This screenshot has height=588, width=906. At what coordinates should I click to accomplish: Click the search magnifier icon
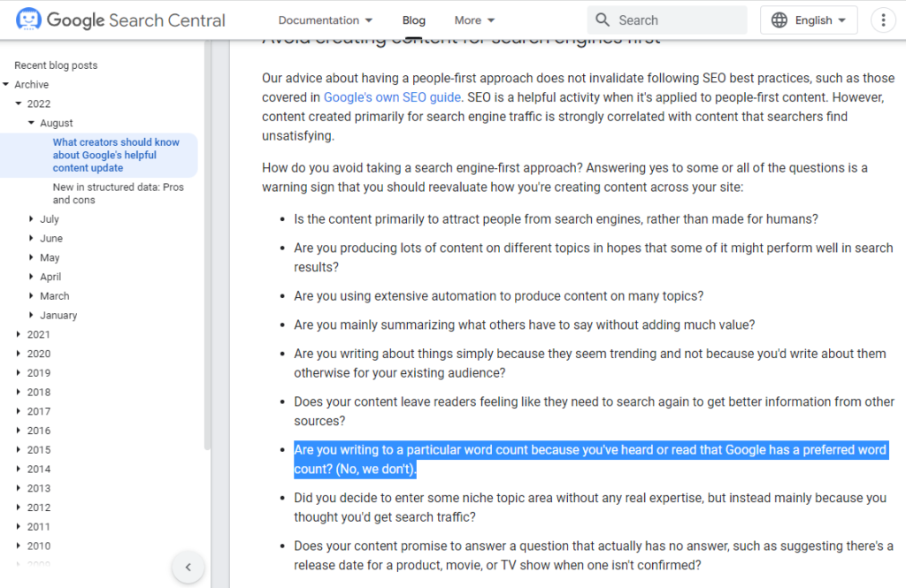click(x=602, y=20)
